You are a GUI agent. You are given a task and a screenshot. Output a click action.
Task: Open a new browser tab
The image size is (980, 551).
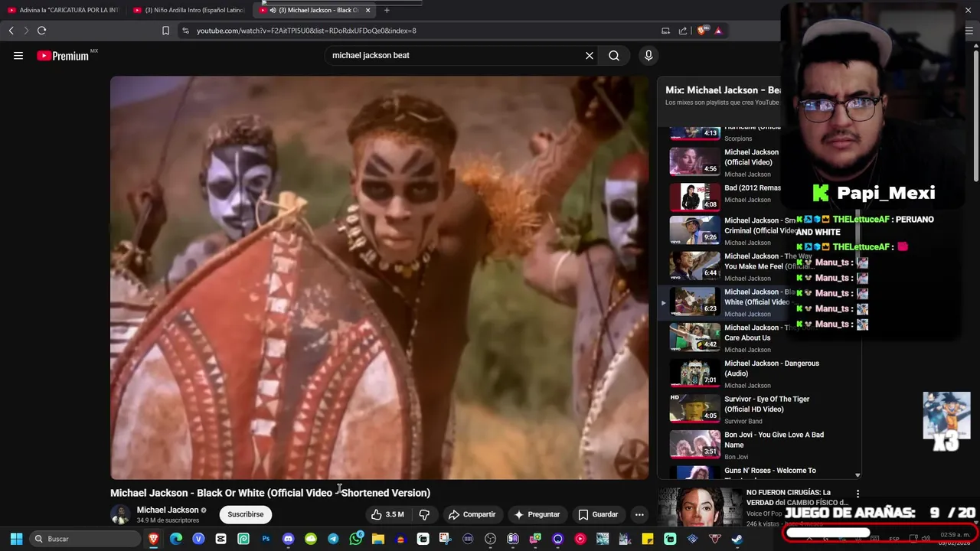point(387,10)
